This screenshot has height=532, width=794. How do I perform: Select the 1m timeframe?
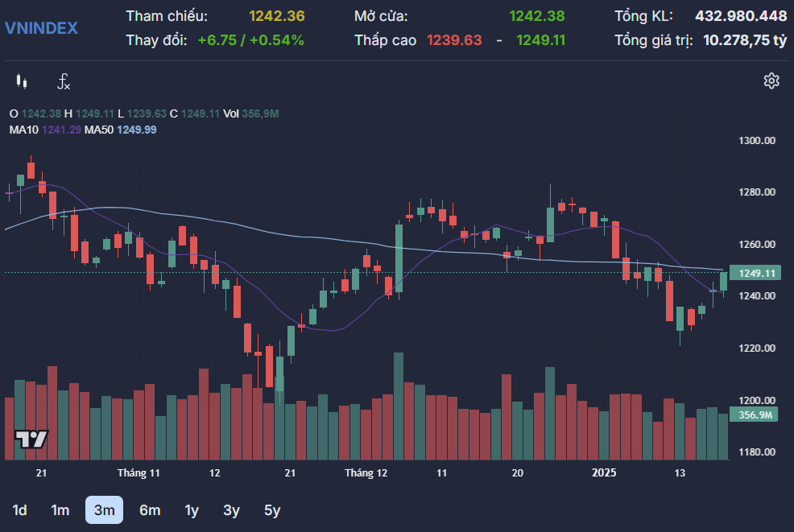click(x=60, y=510)
